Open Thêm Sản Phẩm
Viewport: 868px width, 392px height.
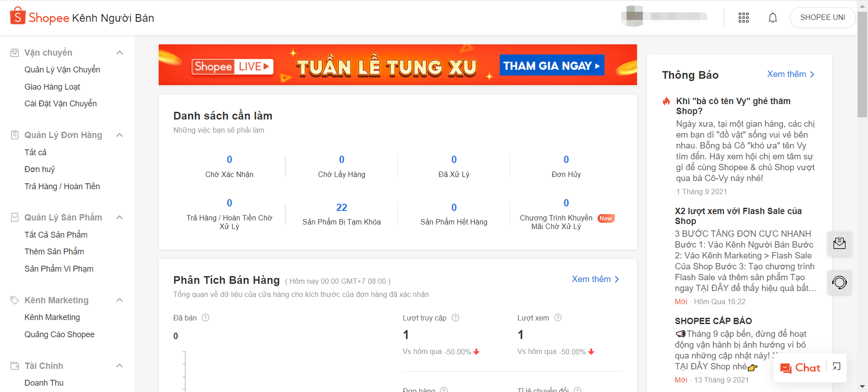click(54, 252)
